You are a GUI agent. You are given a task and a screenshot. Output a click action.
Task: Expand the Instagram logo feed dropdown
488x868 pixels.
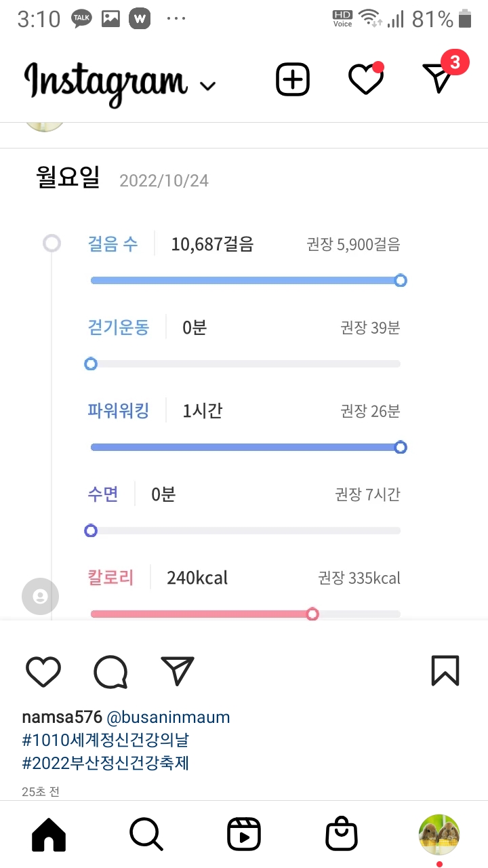click(x=207, y=86)
